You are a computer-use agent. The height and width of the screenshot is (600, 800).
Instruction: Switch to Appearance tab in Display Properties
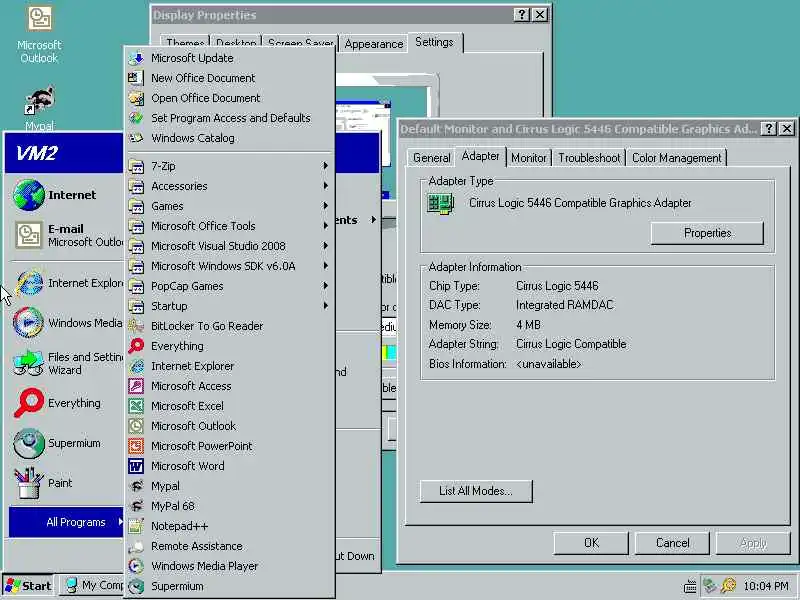[x=373, y=44]
